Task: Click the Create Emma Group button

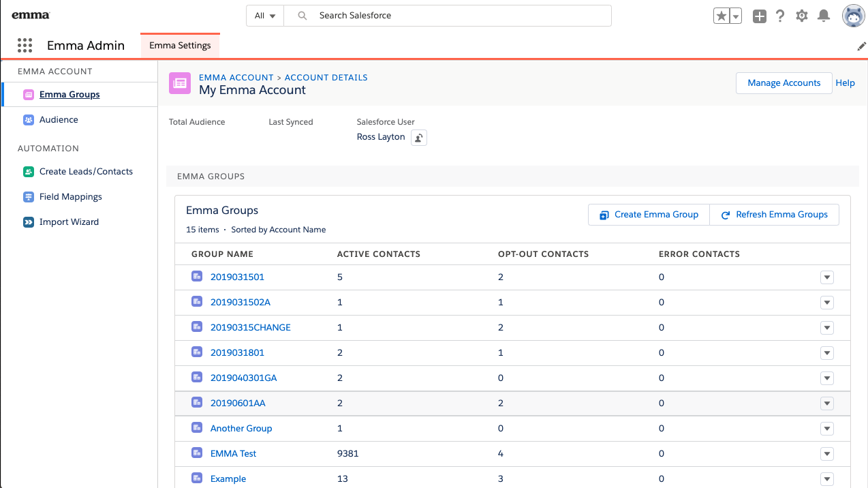Action: coord(649,215)
